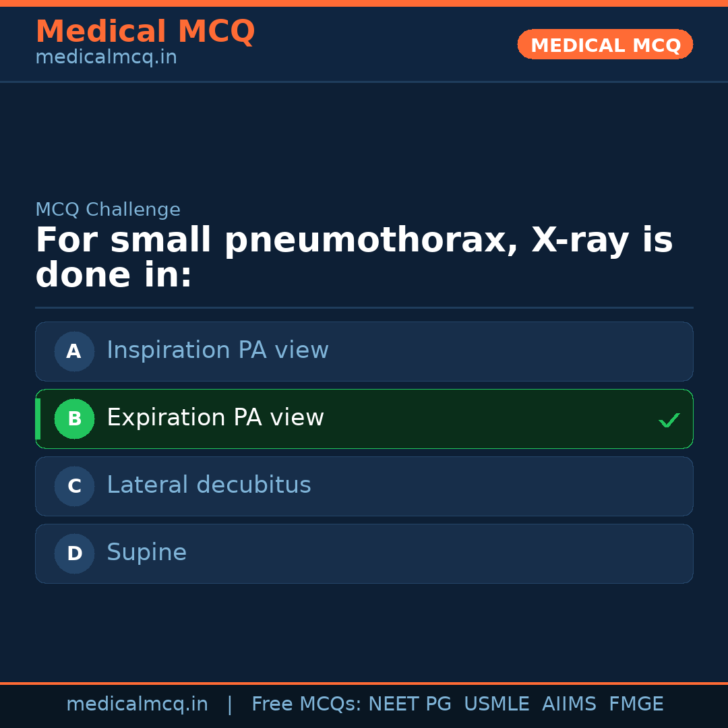Choose the "Inspiration PA view" answer text

tap(217, 351)
